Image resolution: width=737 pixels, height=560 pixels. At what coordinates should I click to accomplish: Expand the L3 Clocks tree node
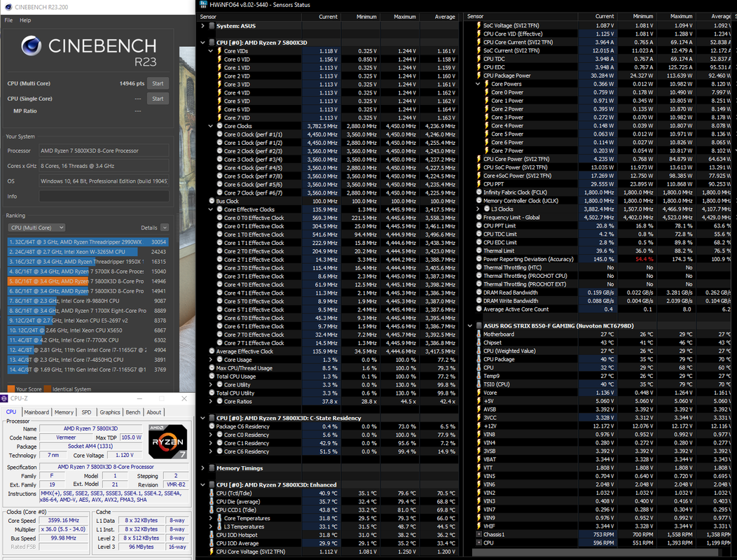click(478, 209)
